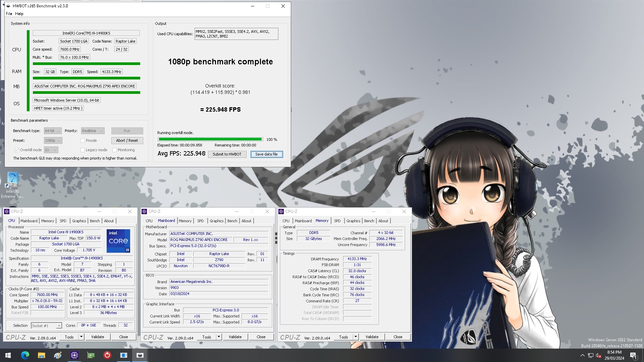Click the CPU Core speed 7600.0 MHz field
Image resolution: width=644 pixels, height=362 pixels.
[70, 49]
